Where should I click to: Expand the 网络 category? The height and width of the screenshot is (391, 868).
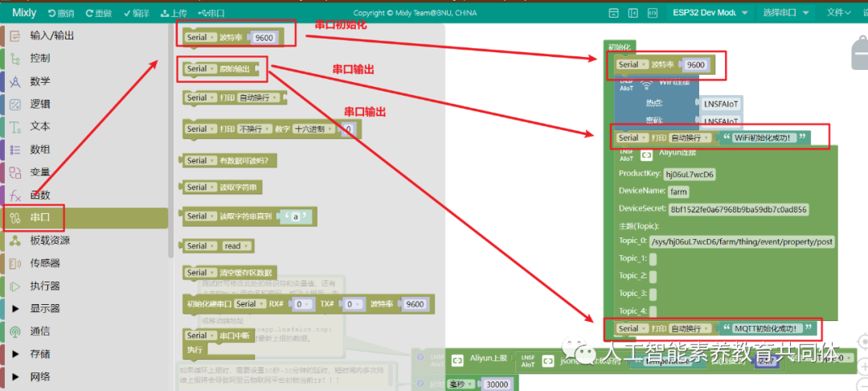[x=15, y=377]
